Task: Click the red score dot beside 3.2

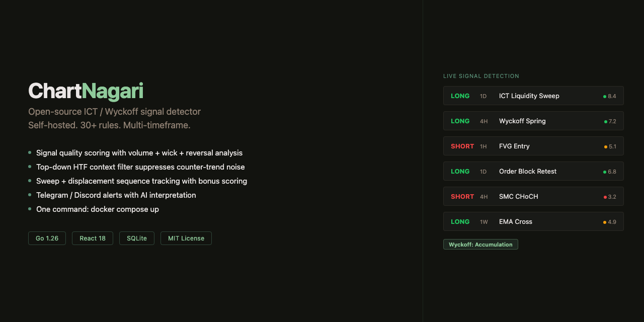Action: click(605, 197)
